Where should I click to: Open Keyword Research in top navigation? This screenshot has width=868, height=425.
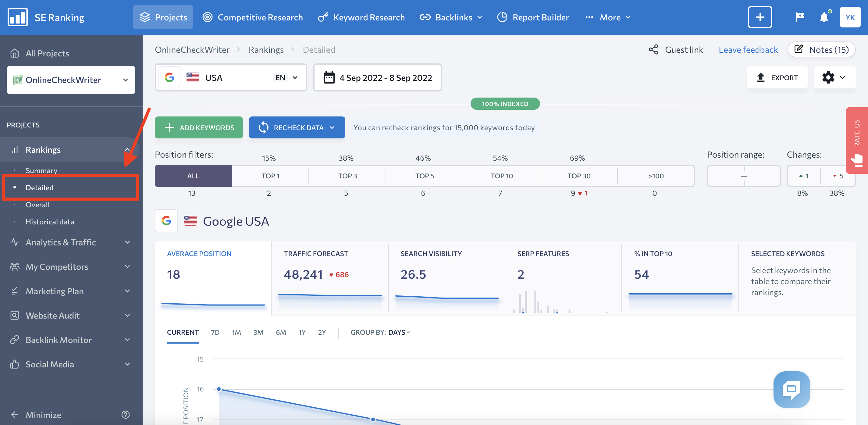point(361,17)
